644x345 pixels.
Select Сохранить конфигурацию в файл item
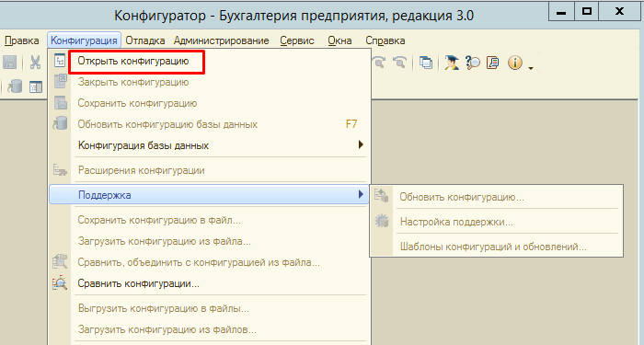[210, 220]
